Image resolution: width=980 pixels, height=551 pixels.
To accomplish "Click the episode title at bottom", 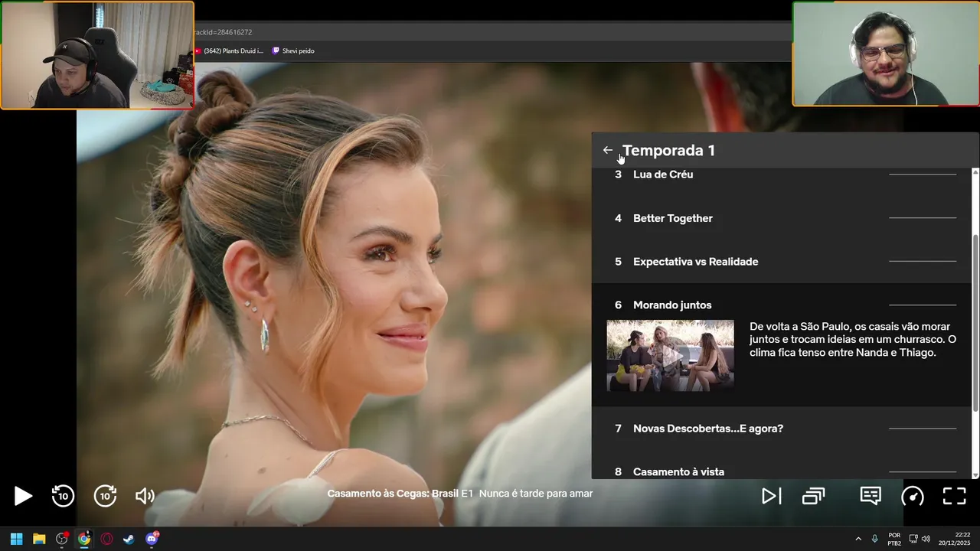I will 459,494.
